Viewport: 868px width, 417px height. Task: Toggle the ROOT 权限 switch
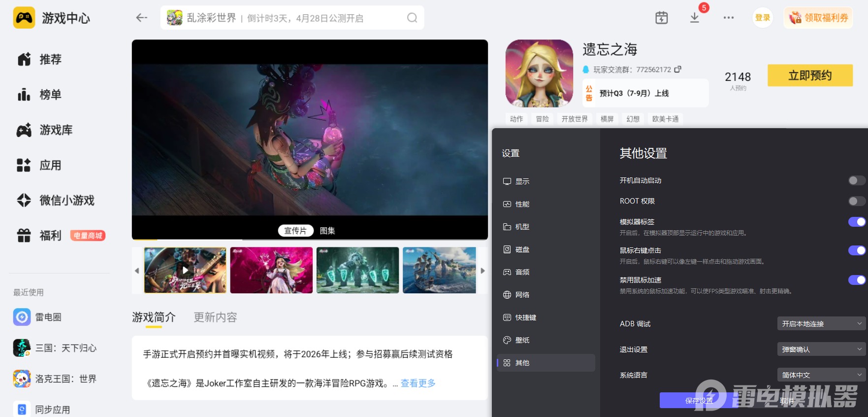(x=857, y=201)
